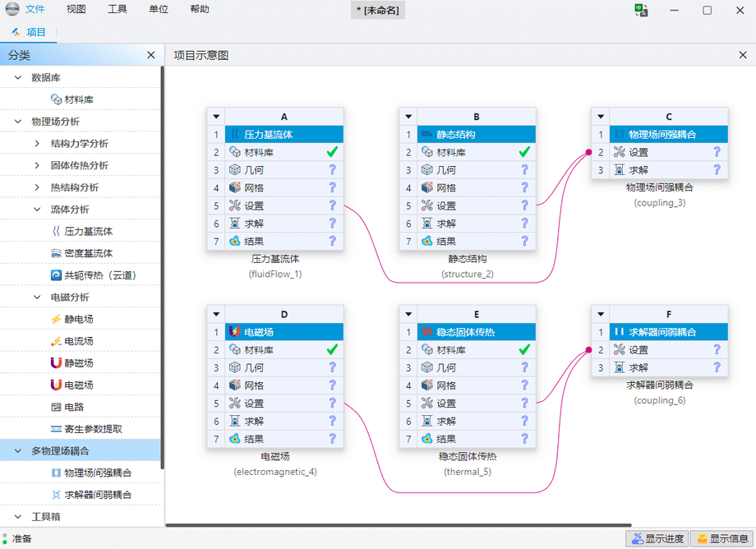756x549 pixels.
Task: Click the 结果 results icon in block D
Action: [234, 439]
